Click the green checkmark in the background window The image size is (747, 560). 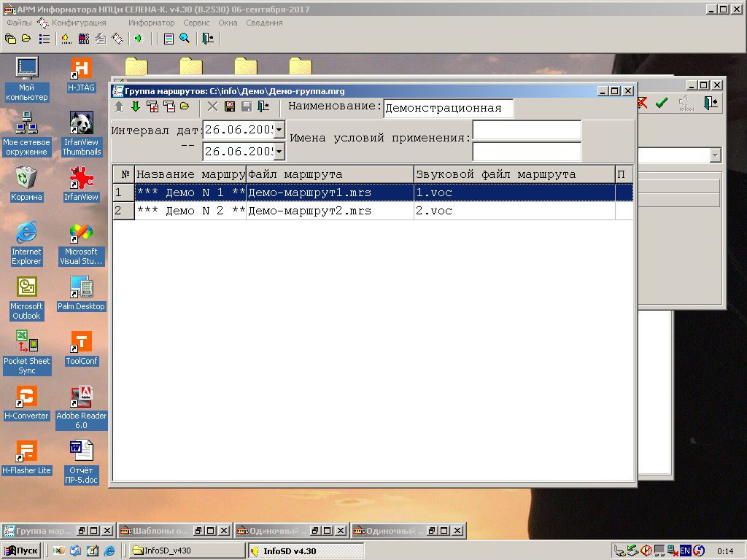coord(661,103)
